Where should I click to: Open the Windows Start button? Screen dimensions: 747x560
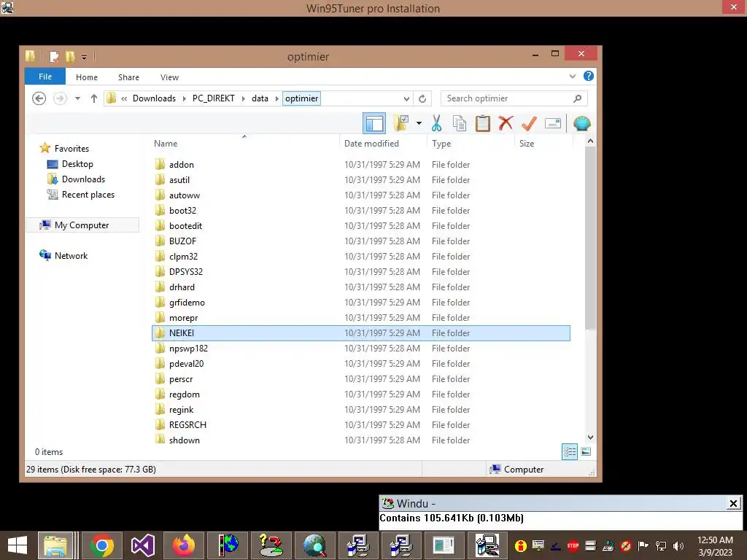(18, 545)
